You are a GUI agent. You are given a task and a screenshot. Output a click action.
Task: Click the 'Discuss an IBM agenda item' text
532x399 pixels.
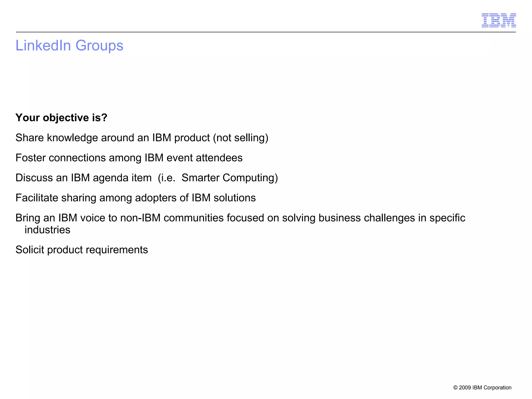pyautogui.click(x=83, y=178)
